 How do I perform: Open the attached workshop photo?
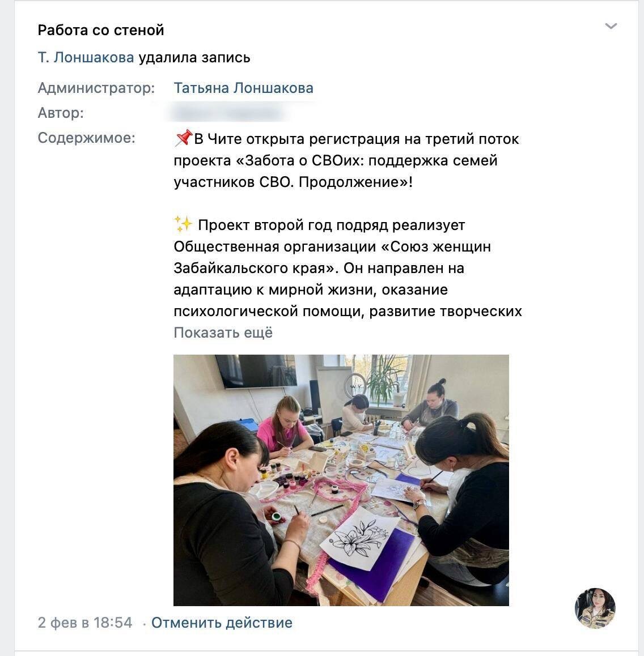pyautogui.click(x=341, y=480)
